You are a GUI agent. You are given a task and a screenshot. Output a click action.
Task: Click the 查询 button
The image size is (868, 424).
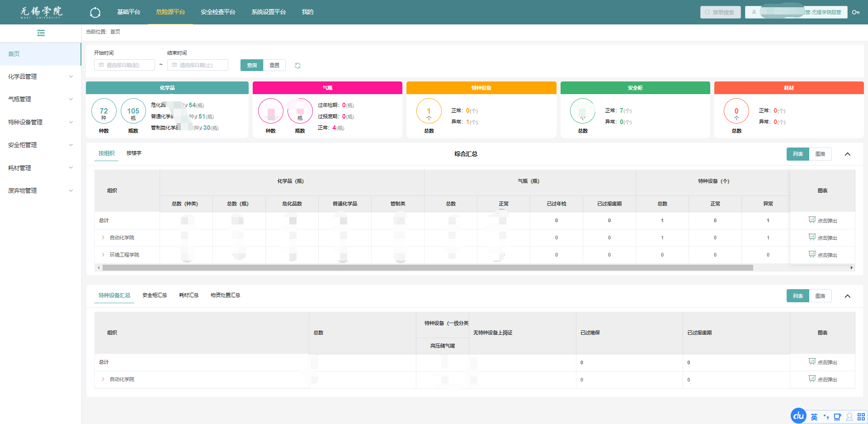click(252, 66)
